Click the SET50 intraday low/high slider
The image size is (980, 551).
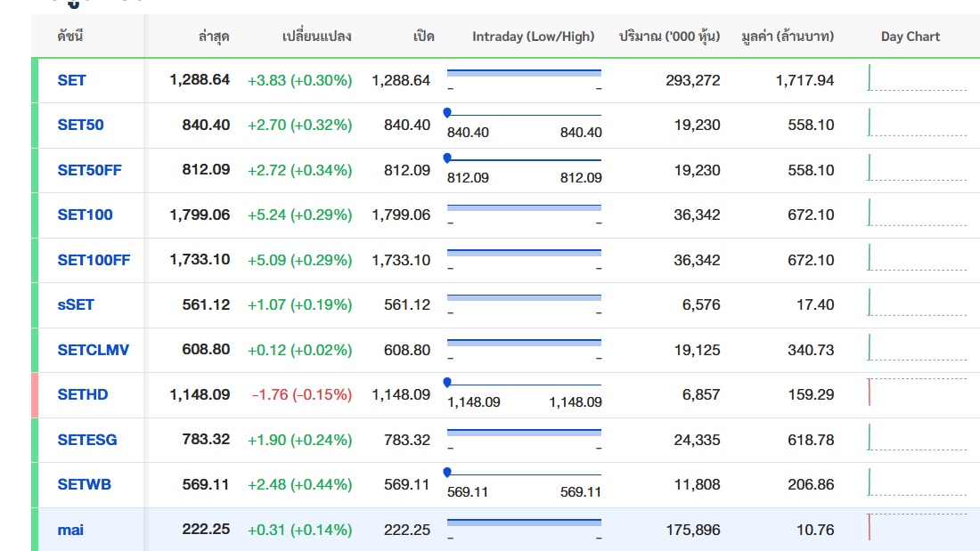(x=524, y=115)
